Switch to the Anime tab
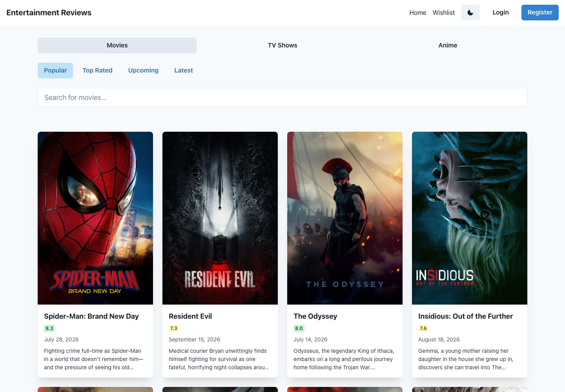The width and height of the screenshot is (565, 392). (x=448, y=45)
